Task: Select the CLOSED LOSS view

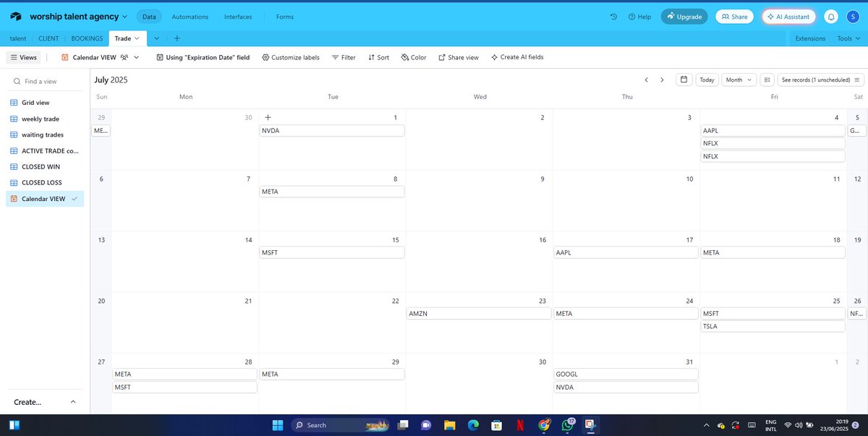Action: [45, 182]
